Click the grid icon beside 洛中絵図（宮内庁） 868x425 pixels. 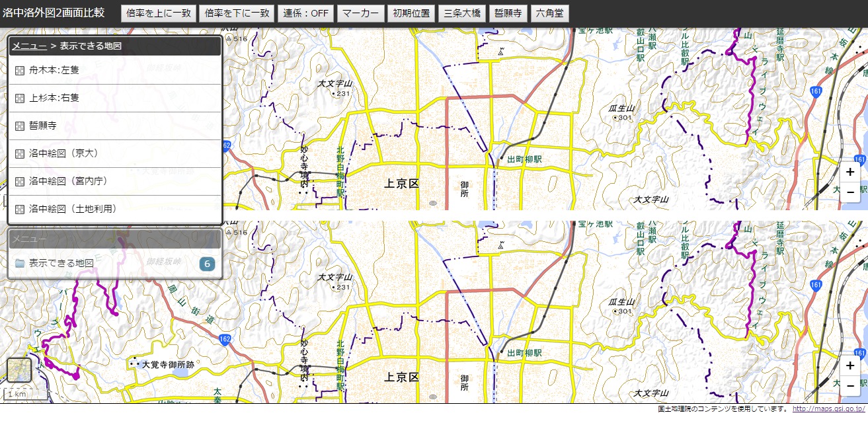pos(20,181)
